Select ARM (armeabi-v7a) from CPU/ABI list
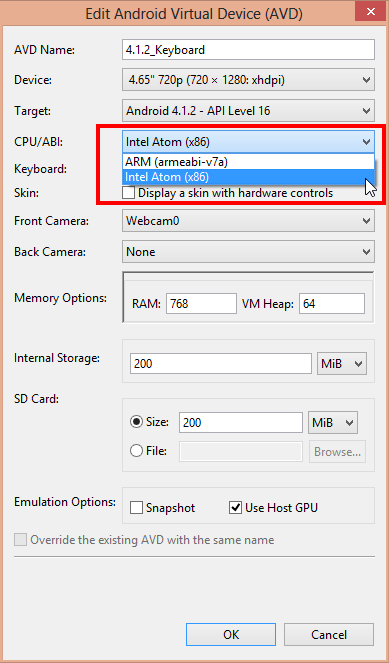 tap(248, 161)
